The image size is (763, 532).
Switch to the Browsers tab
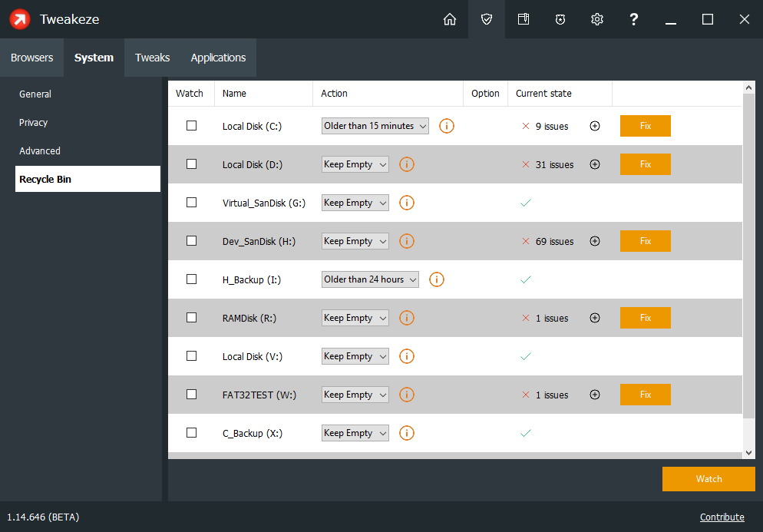(31, 58)
